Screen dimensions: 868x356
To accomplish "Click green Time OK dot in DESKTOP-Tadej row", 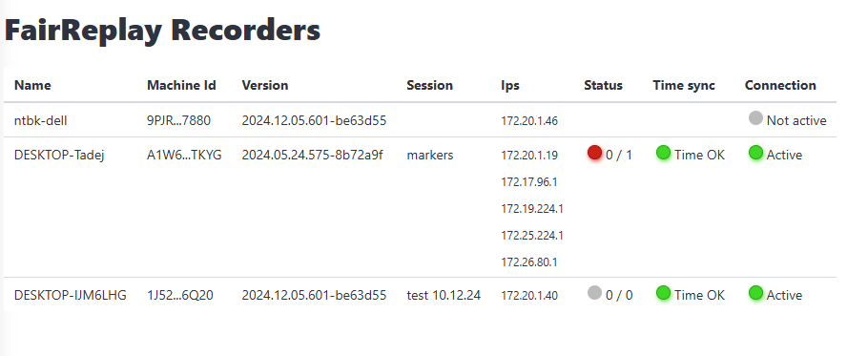I will coord(663,153).
